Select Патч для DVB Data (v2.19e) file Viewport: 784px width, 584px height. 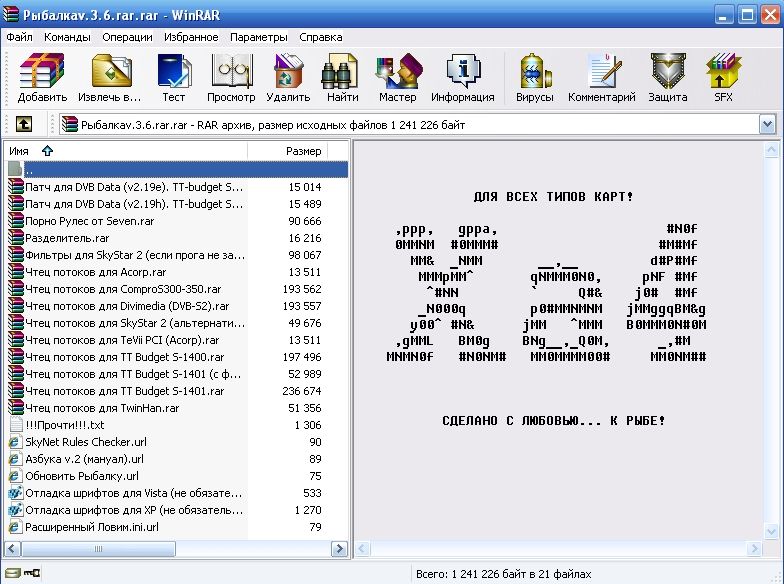(x=134, y=186)
